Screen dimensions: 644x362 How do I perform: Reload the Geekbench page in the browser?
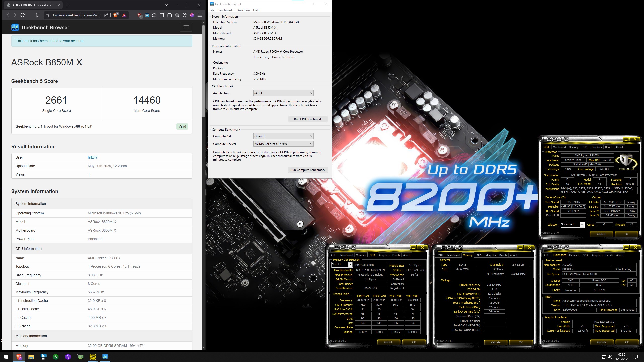23,15
